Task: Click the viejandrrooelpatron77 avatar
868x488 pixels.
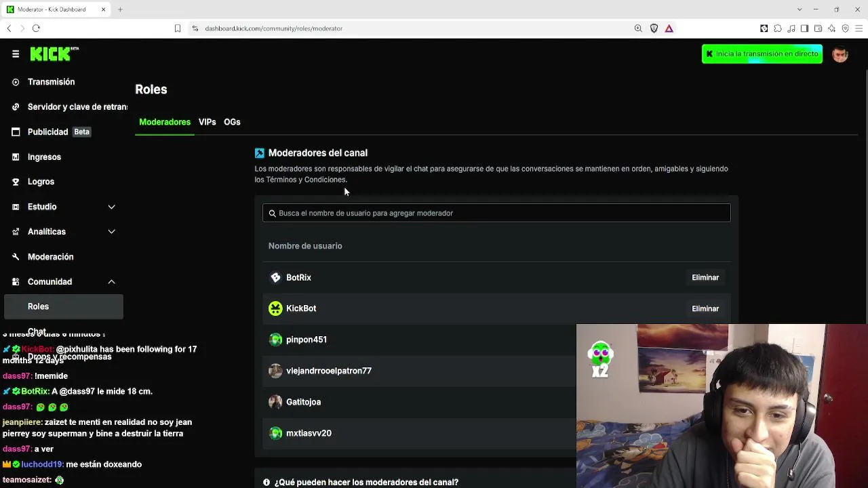Action: pyautogui.click(x=275, y=371)
